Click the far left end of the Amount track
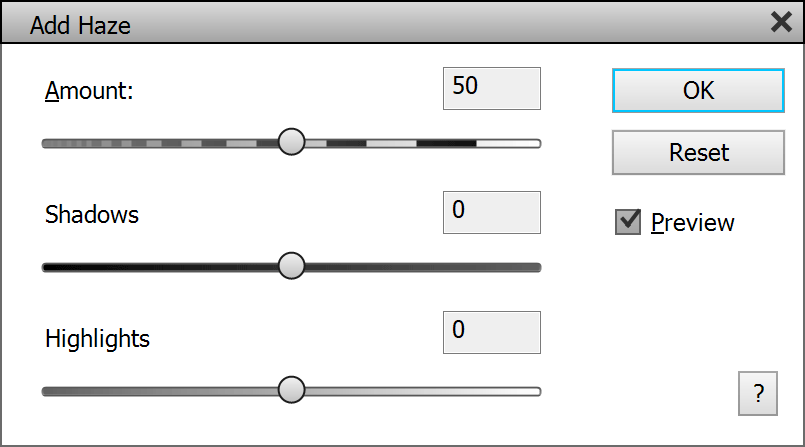The width and height of the screenshot is (805, 447). tap(48, 143)
